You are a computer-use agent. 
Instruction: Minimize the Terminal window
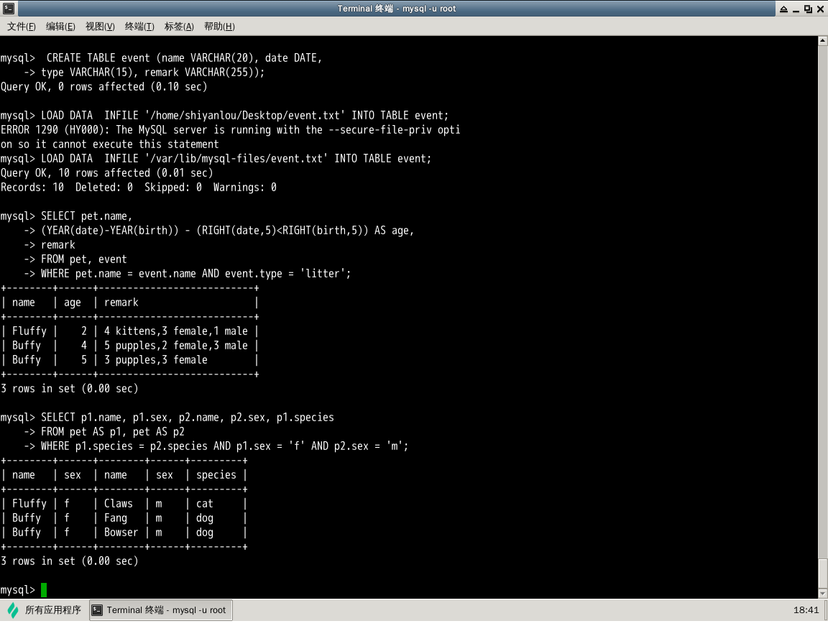(x=795, y=9)
